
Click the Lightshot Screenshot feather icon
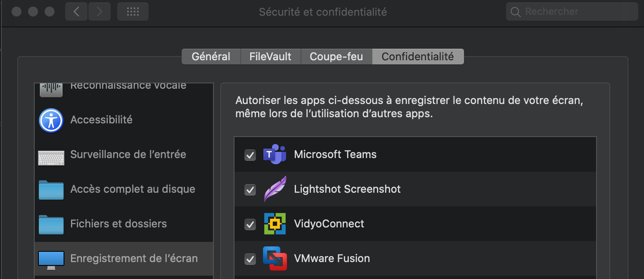point(275,189)
